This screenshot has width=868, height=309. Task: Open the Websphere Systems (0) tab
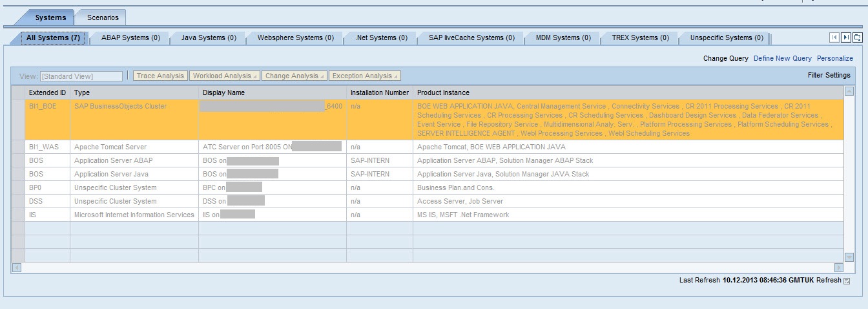tap(296, 37)
